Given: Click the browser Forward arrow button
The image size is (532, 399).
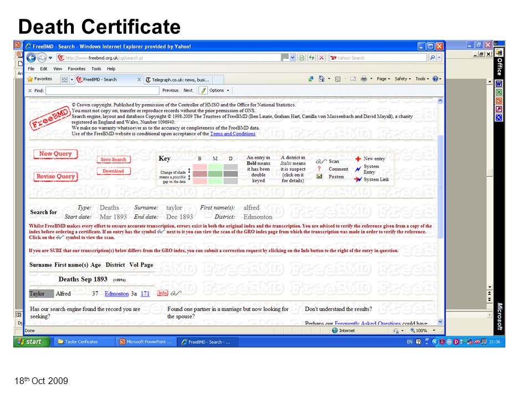Looking at the screenshot, I should pyautogui.click(x=42, y=58).
